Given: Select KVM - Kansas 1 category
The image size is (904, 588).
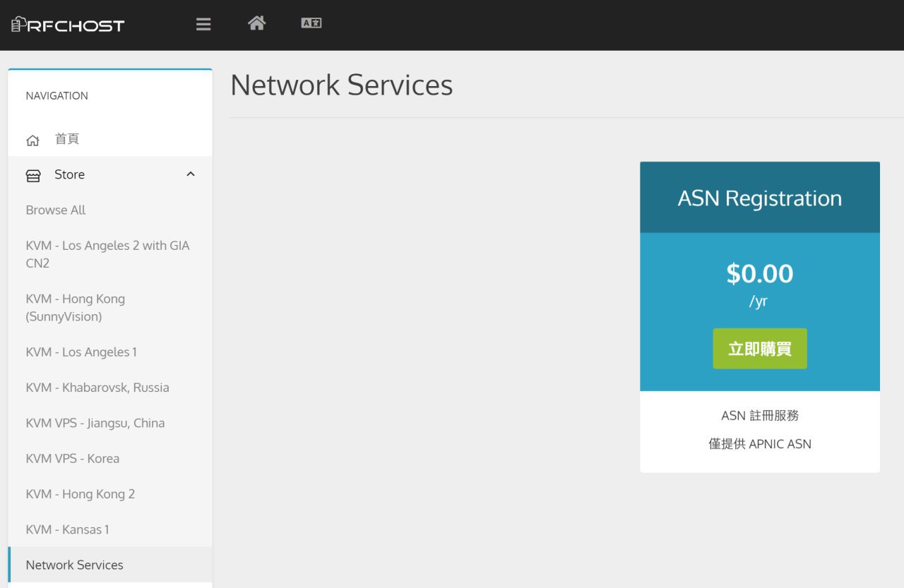Looking at the screenshot, I should [x=68, y=529].
